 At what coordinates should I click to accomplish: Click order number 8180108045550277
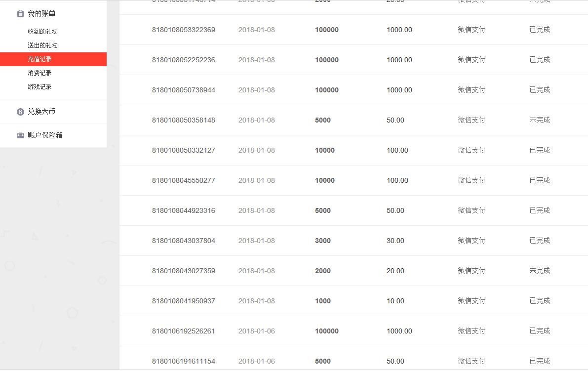coord(183,180)
